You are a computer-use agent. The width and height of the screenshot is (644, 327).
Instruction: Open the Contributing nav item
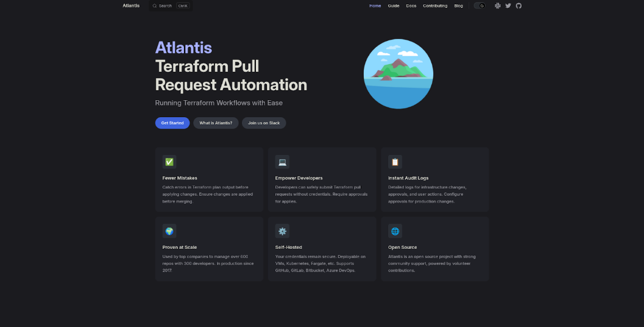click(435, 5)
